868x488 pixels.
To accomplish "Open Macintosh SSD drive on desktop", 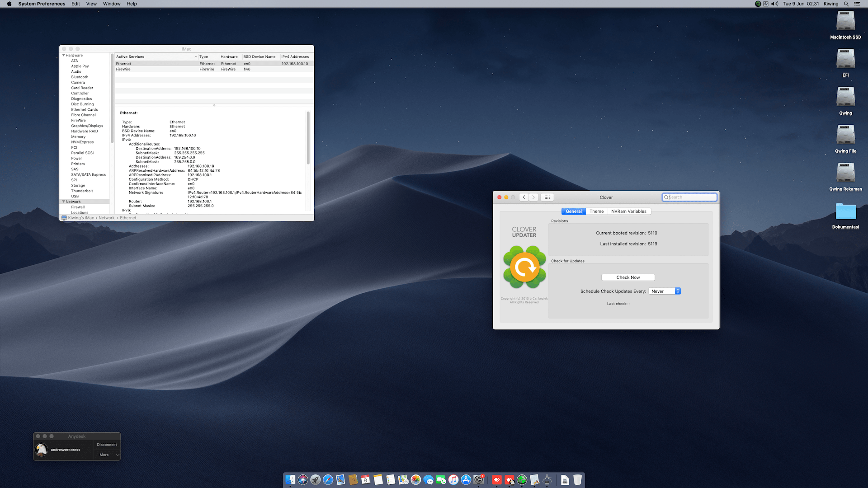I will coord(845,25).
